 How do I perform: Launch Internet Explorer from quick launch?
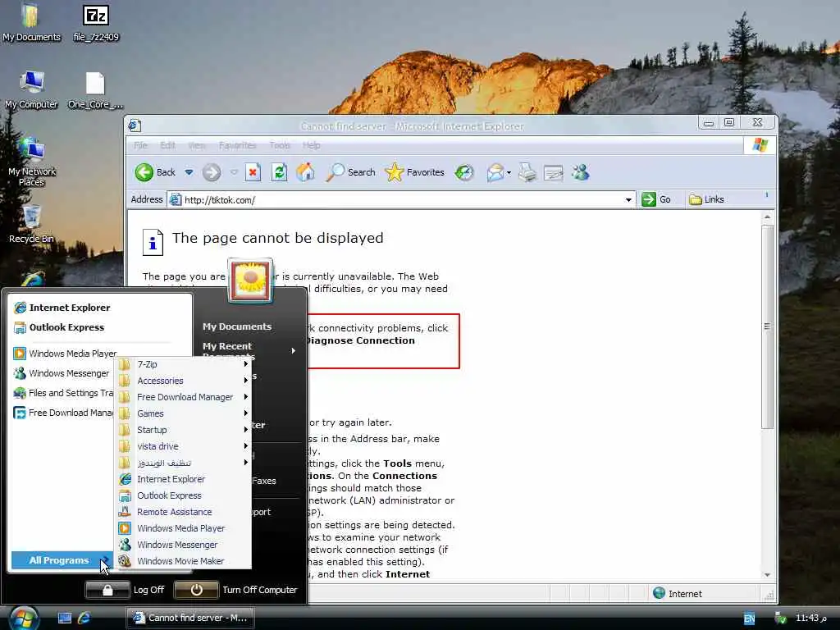point(84,618)
